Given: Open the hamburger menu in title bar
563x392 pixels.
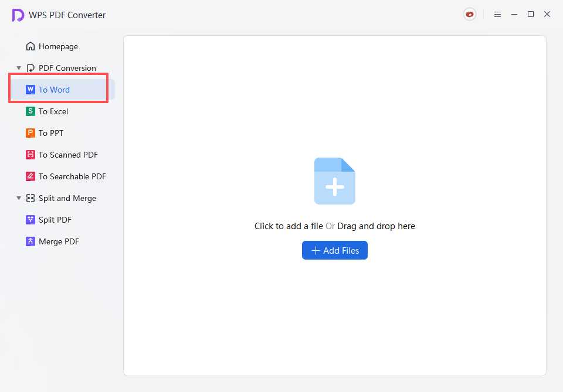Looking at the screenshot, I should (497, 15).
